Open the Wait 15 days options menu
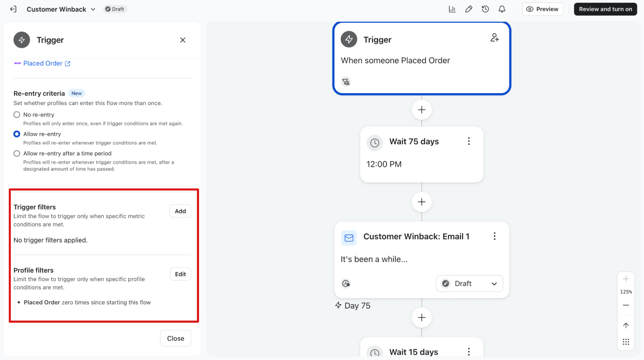The height and width of the screenshot is (360, 644). (469, 352)
